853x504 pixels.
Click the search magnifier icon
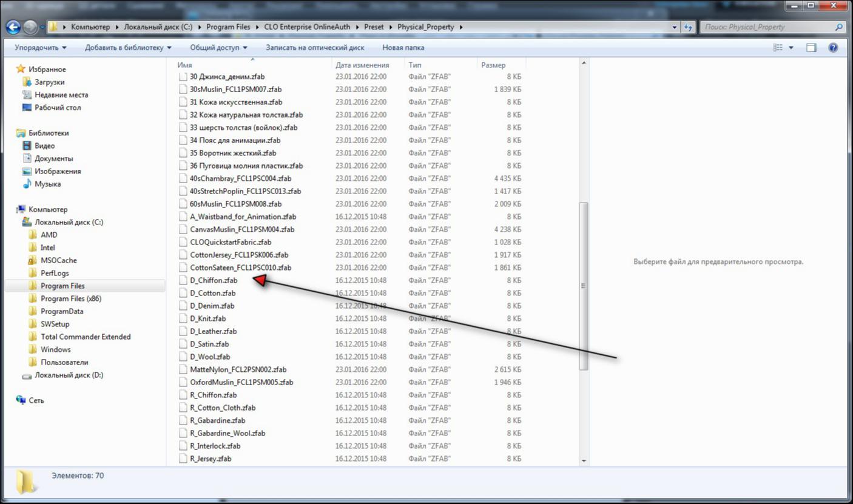(x=838, y=27)
